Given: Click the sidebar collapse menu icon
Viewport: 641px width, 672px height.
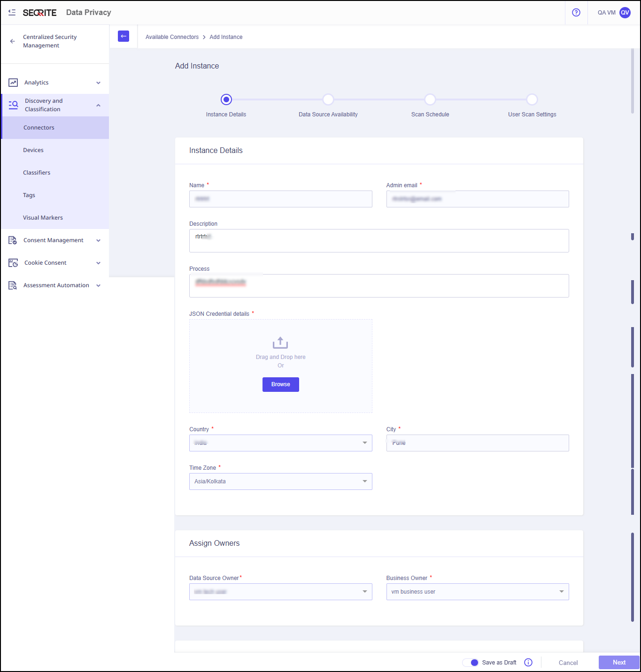Looking at the screenshot, I should pyautogui.click(x=12, y=13).
